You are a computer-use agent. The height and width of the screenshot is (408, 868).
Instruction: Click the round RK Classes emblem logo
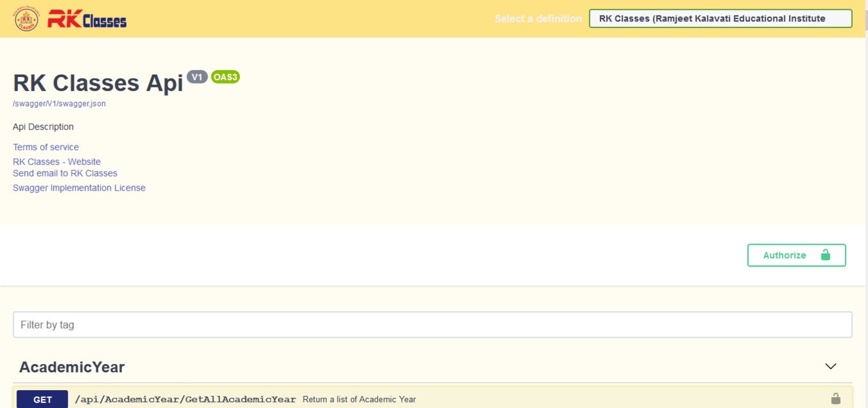[x=26, y=19]
